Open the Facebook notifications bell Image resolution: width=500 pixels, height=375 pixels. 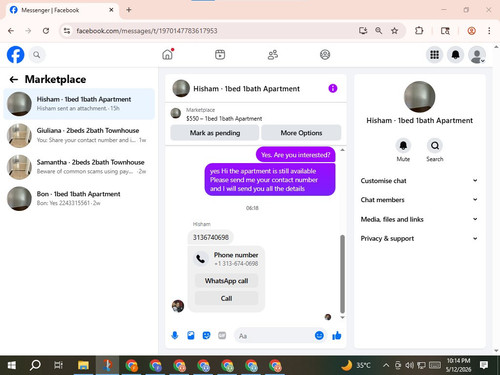click(455, 55)
